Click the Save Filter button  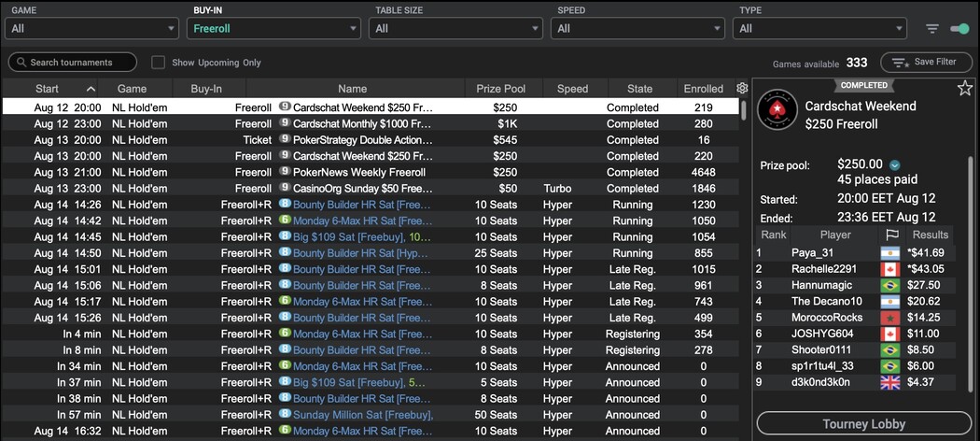(x=926, y=63)
